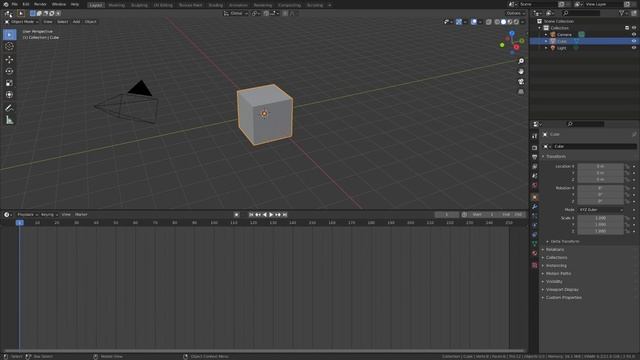The height and width of the screenshot is (360, 640).
Task: Open the Render properties tab icon
Action: (535, 148)
